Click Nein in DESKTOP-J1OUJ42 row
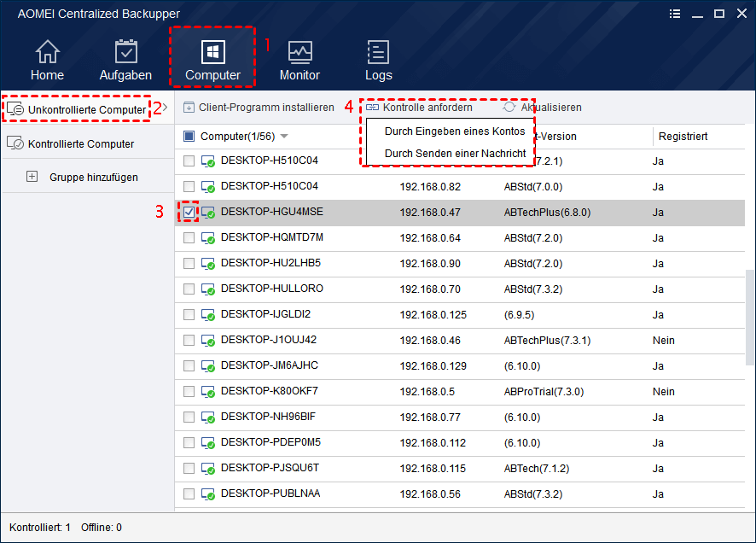 pos(664,341)
